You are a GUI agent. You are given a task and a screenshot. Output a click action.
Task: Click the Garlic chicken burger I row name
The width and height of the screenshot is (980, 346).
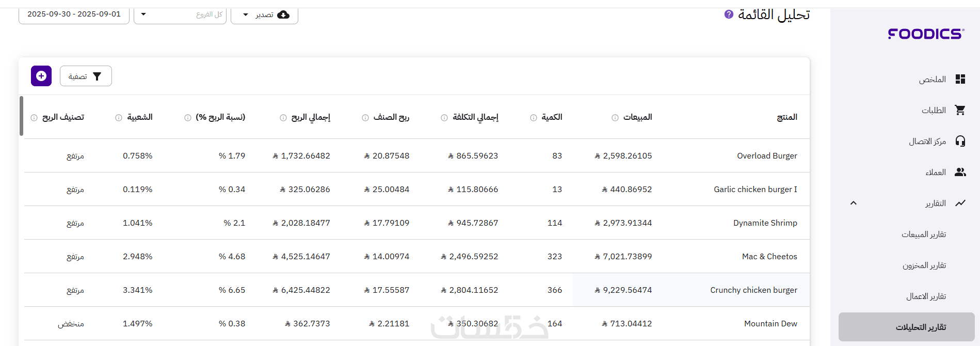click(756, 189)
